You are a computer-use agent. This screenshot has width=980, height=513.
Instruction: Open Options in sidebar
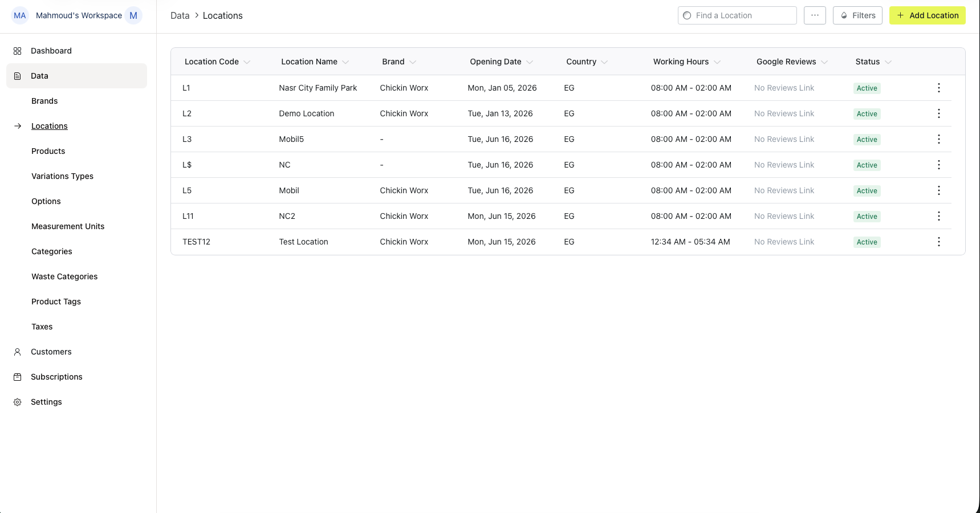[46, 201]
